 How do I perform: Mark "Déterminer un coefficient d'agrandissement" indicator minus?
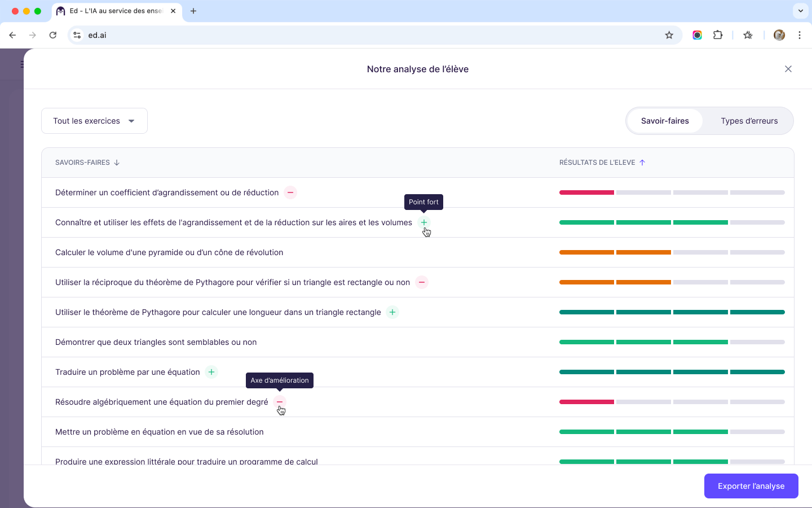pyautogui.click(x=290, y=192)
